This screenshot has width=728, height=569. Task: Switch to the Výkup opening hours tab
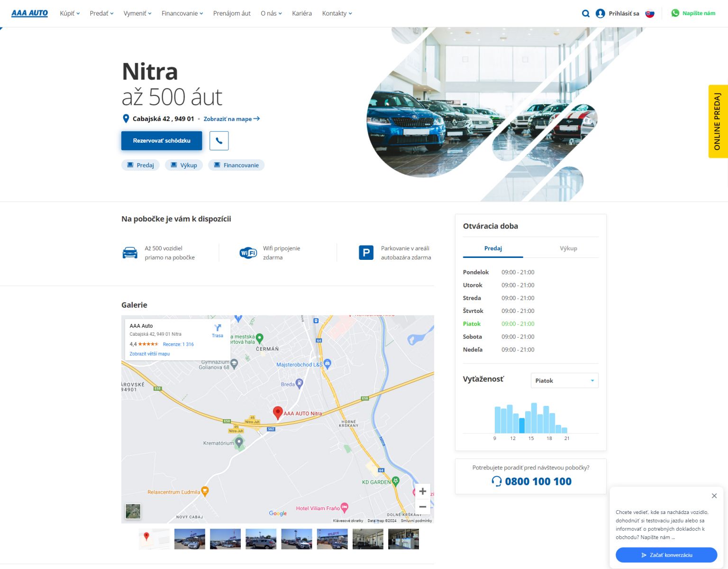point(568,248)
